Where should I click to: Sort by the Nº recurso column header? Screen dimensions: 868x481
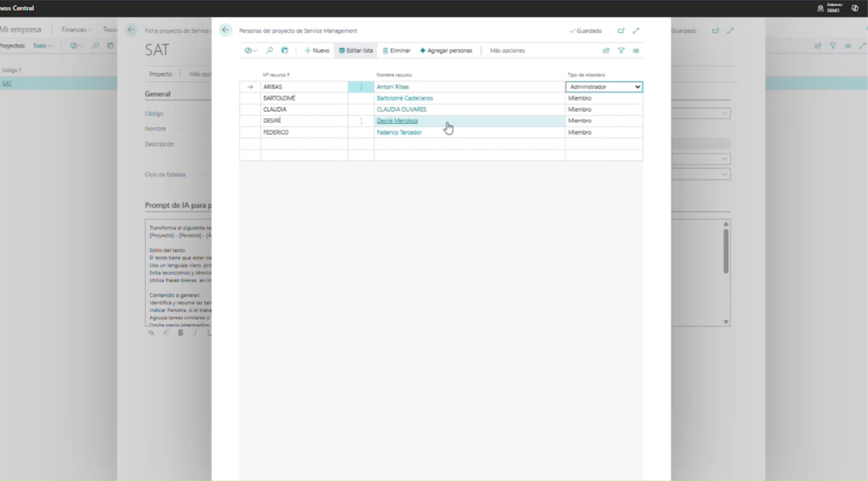276,75
